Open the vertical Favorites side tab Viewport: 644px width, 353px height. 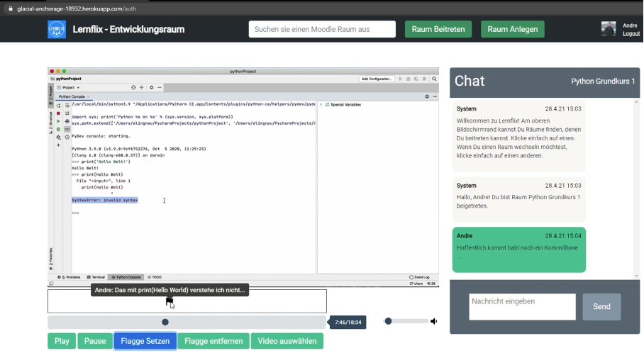51,259
